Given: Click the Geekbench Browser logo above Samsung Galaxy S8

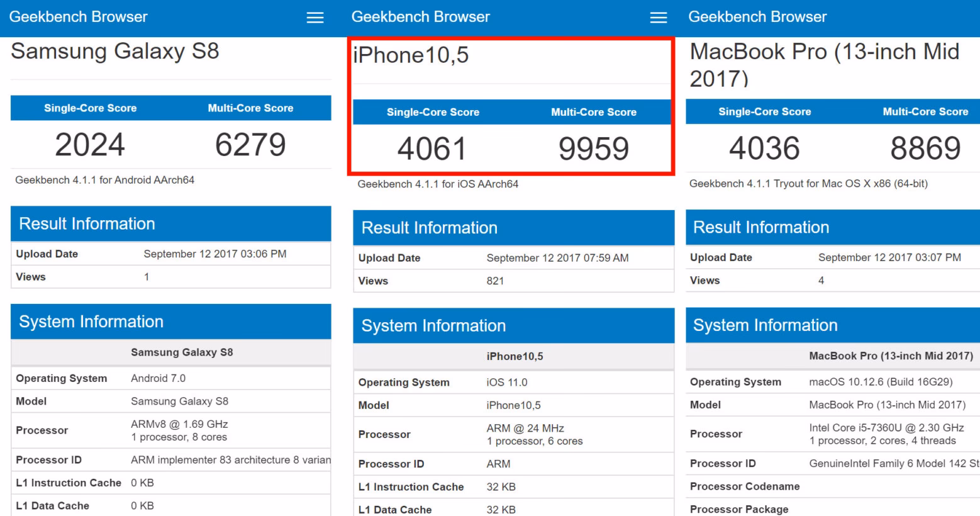Looking at the screenshot, I should 77,16.
